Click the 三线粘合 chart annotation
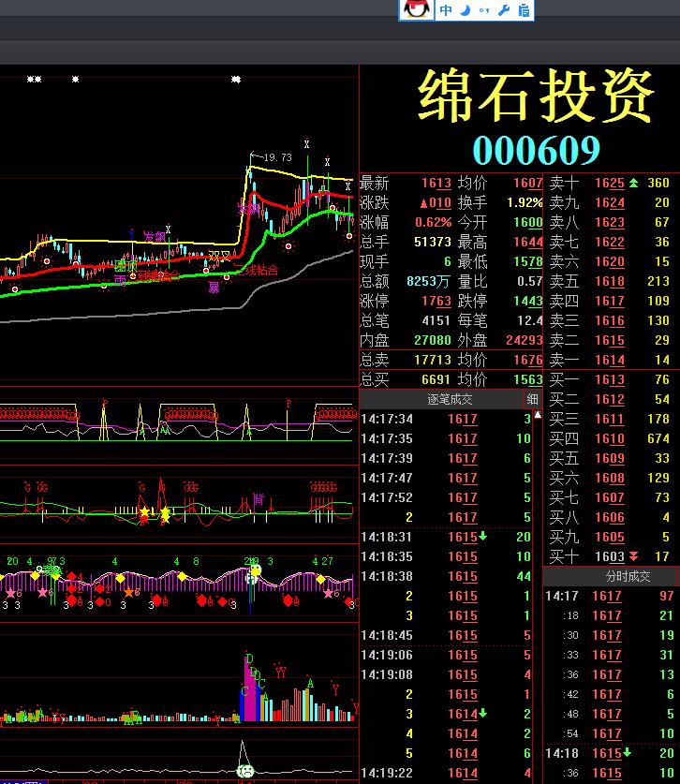This screenshot has width=680, height=784. [x=257, y=271]
